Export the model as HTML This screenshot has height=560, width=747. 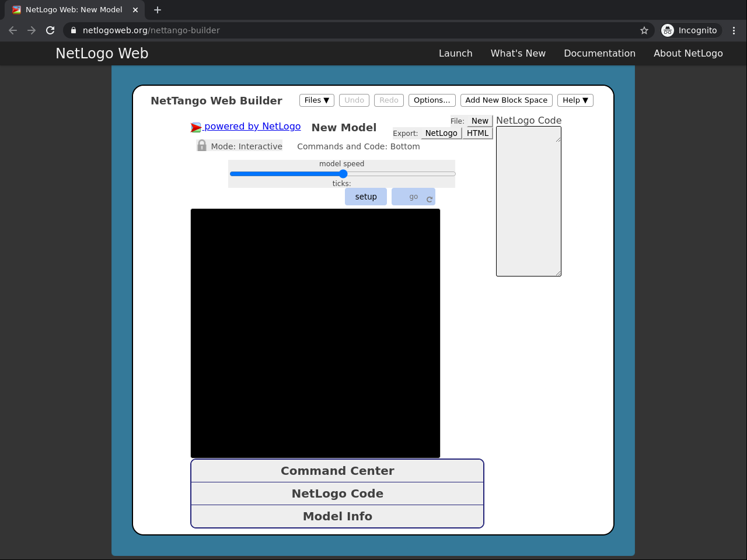[x=477, y=133]
